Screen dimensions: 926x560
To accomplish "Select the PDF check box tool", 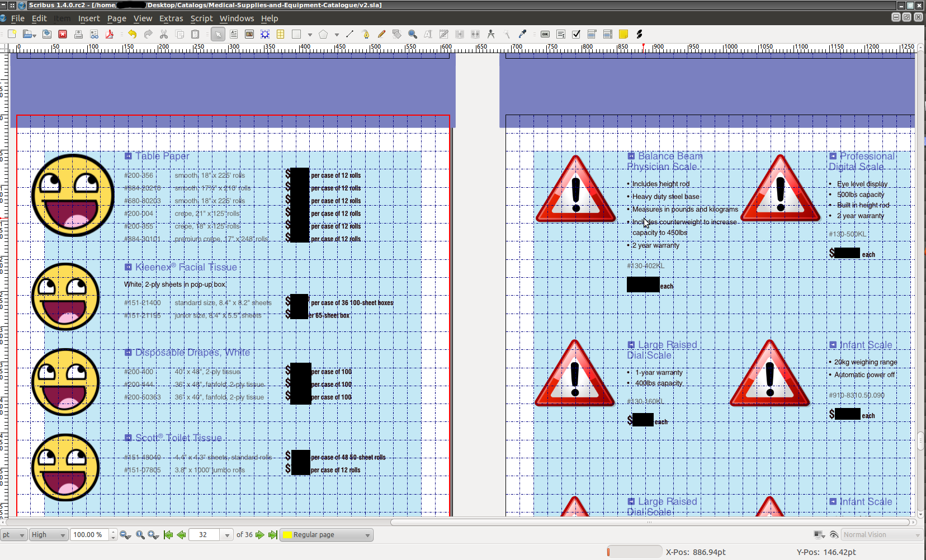I will pos(577,34).
